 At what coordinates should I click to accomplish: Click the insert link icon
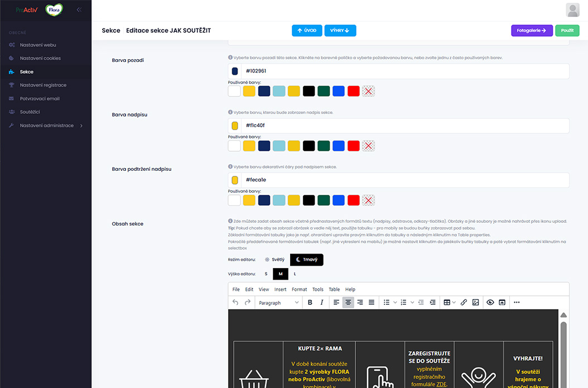[464, 303]
